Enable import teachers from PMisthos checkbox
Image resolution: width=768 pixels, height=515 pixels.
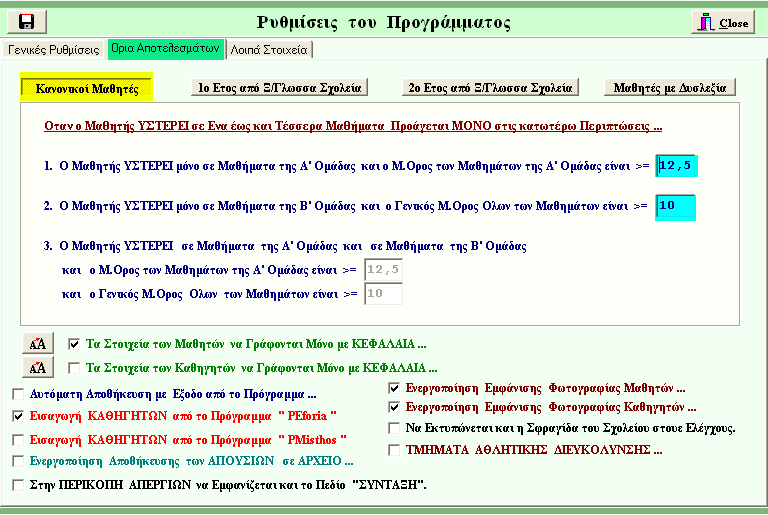(x=19, y=438)
